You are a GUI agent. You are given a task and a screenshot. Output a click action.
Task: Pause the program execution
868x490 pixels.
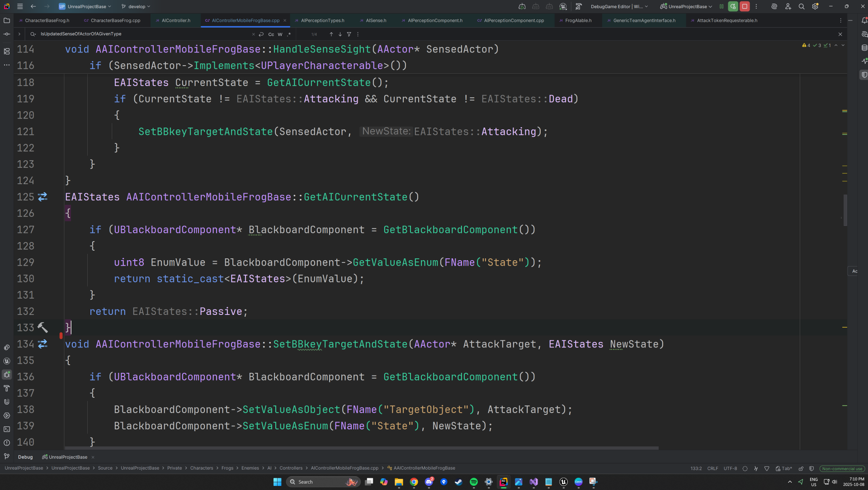click(722, 6)
